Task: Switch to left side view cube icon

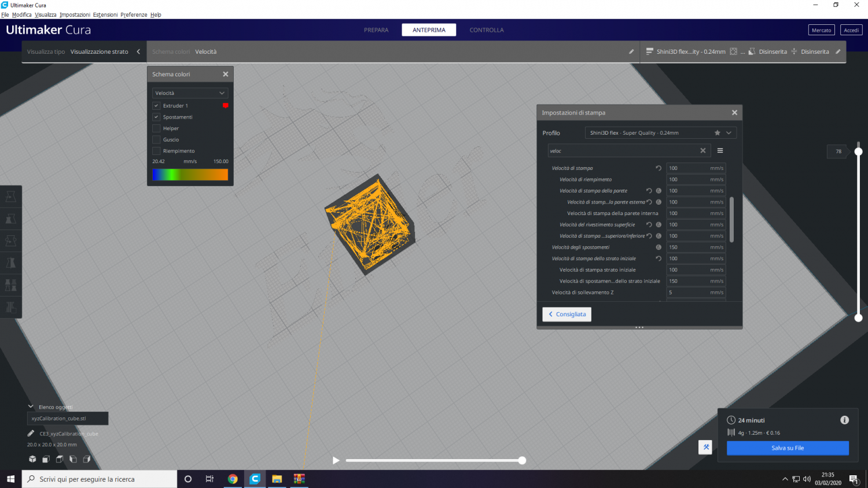Action: pyautogui.click(x=73, y=459)
